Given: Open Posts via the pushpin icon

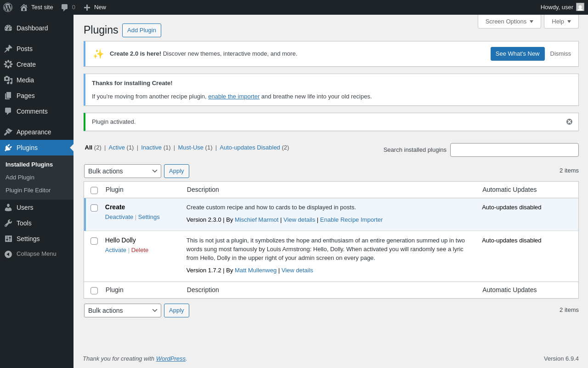Looking at the screenshot, I should click(x=8, y=49).
